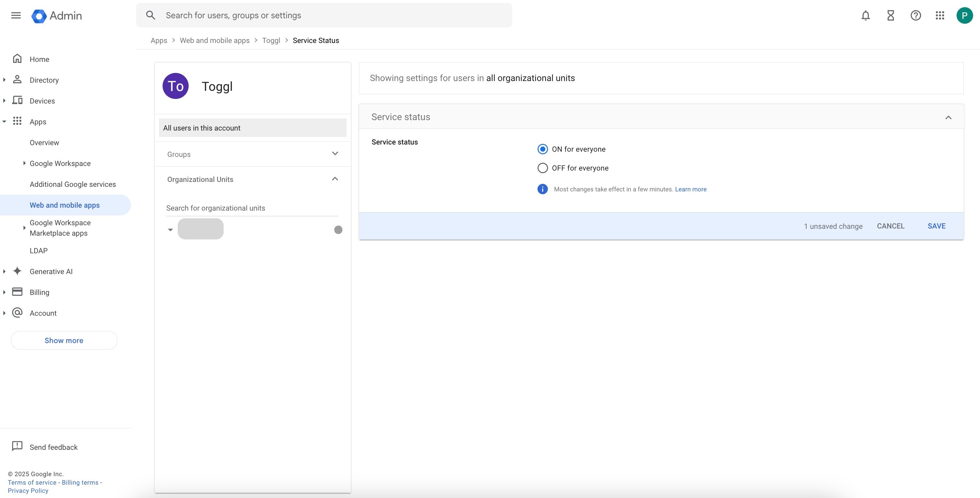Screen dimensions: 980x498
Task: Click the notifications bell icon
Action: (x=866, y=16)
